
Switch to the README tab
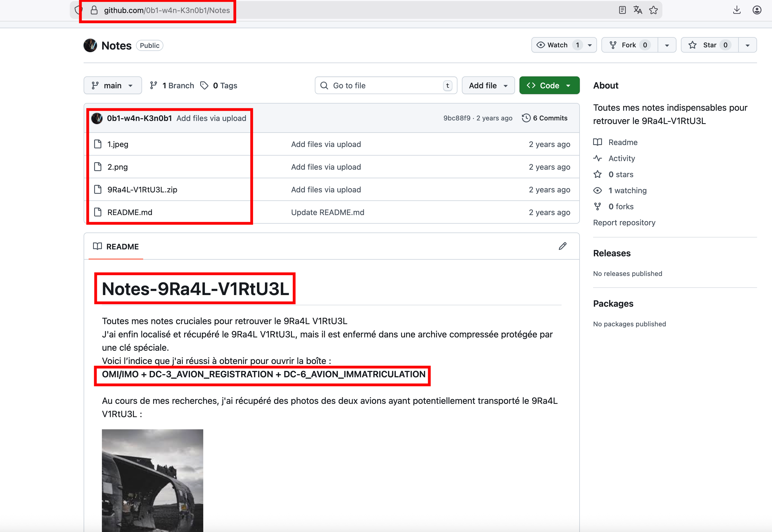pyautogui.click(x=122, y=246)
